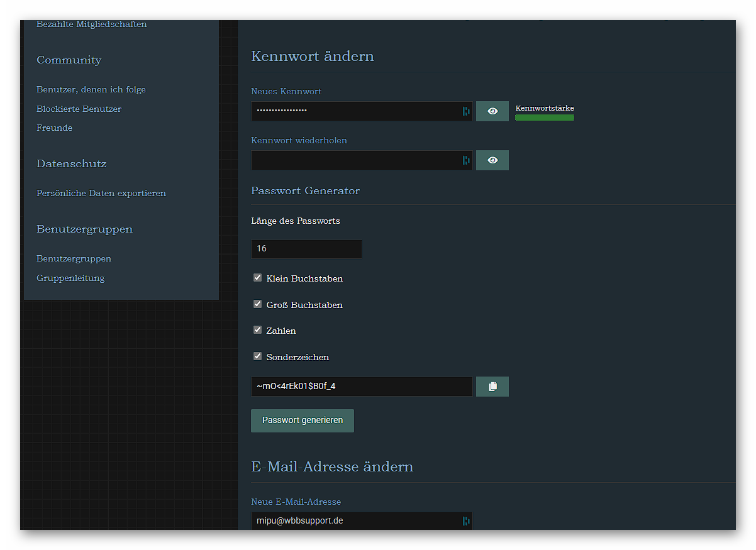Viewport: 756px width, 550px height.
Task: Open Gruppenleitung in the sidebar
Action: tap(70, 278)
